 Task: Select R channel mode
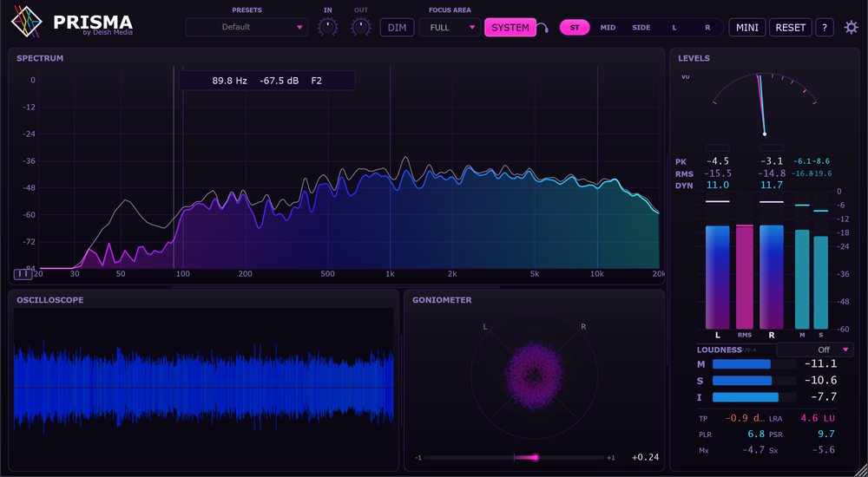point(707,27)
